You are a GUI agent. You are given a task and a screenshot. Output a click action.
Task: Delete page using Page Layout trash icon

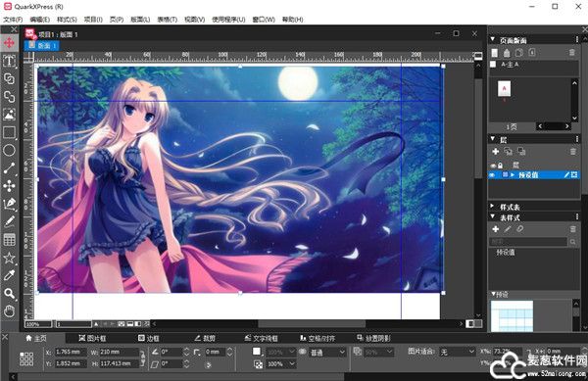(x=572, y=53)
